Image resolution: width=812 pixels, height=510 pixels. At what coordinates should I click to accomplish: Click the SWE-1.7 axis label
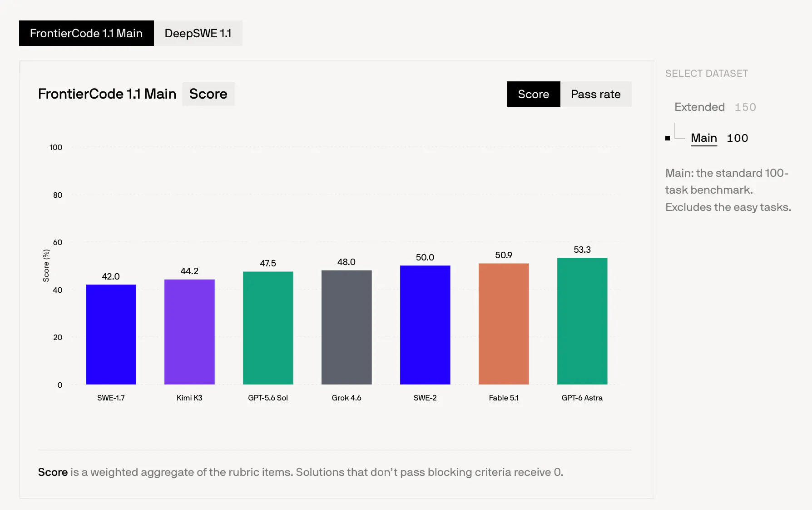coord(111,398)
